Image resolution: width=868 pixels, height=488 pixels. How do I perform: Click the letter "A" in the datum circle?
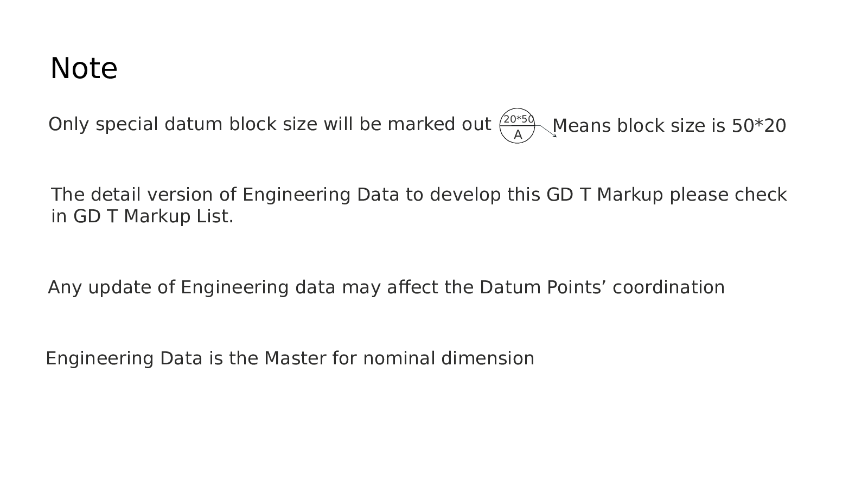(518, 135)
